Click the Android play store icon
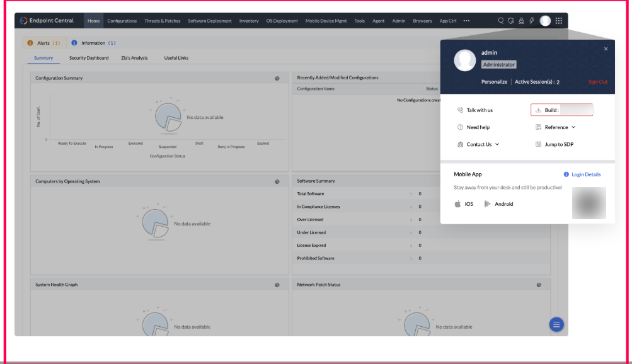Screen dimensions: 632x364 [487, 204]
